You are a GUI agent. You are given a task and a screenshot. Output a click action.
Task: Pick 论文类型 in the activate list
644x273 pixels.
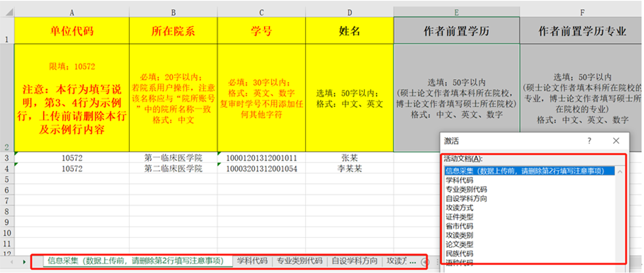pyautogui.click(x=459, y=244)
